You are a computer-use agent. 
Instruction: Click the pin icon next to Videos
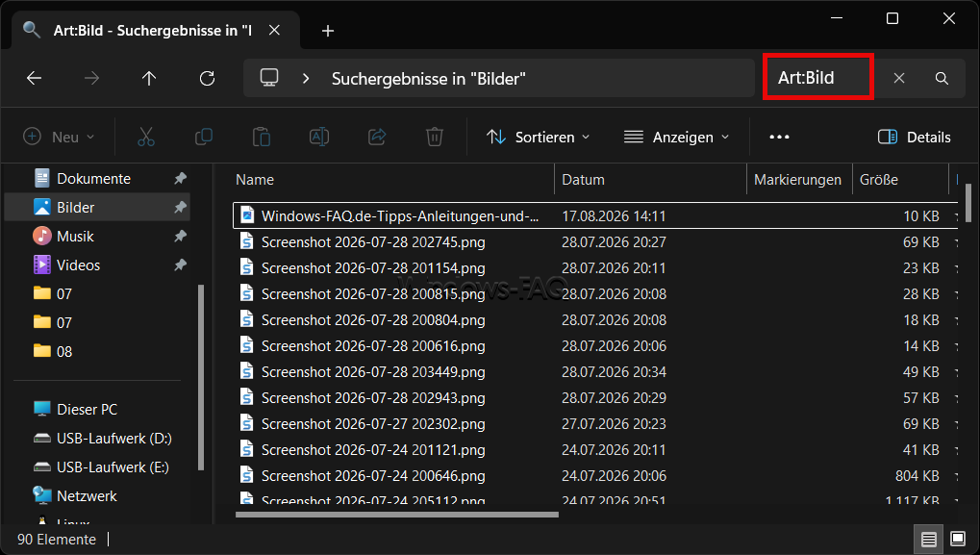180,265
